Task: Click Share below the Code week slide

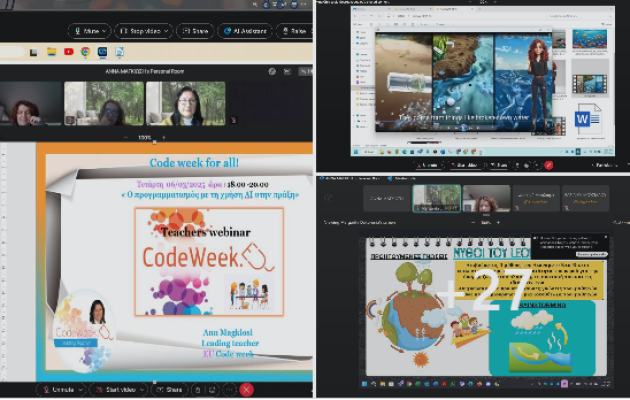Action: pos(169,390)
